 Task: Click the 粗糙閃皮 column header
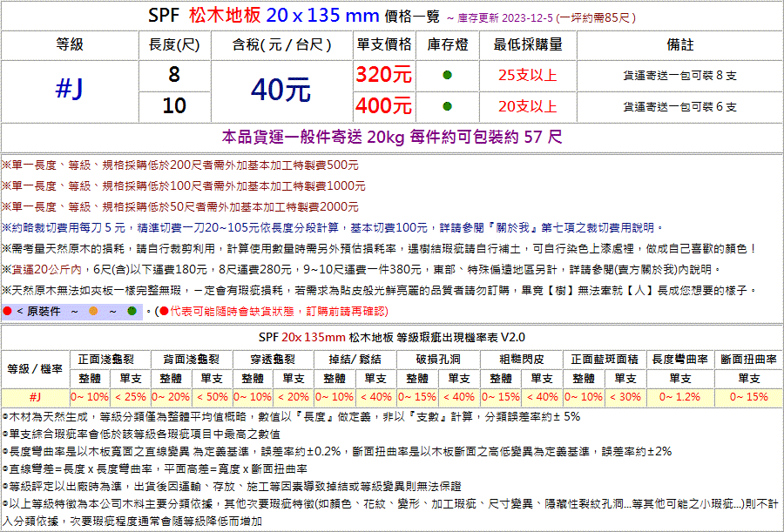click(522, 359)
